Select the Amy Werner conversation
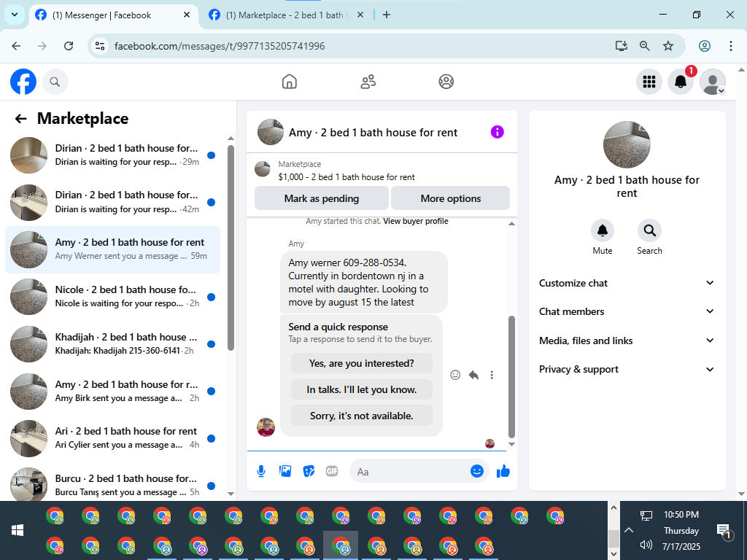The width and height of the screenshot is (747, 560). (x=112, y=249)
